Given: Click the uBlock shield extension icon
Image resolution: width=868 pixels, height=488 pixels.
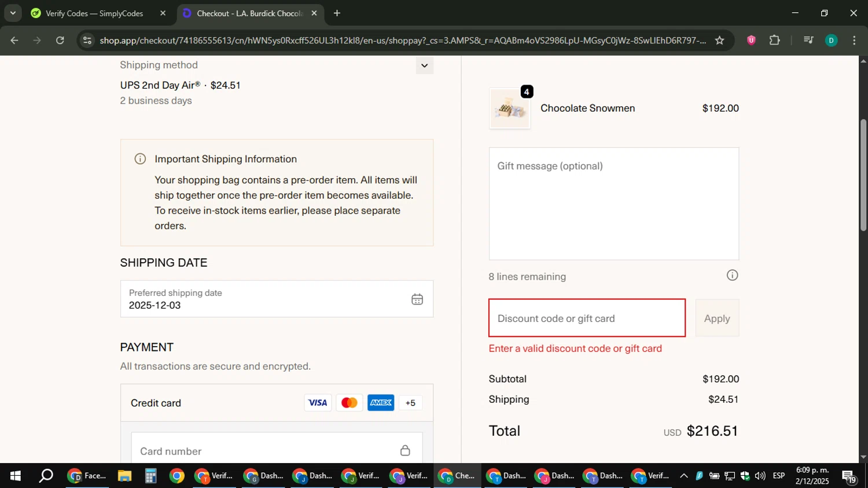Looking at the screenshot, I should click(751, 40).
